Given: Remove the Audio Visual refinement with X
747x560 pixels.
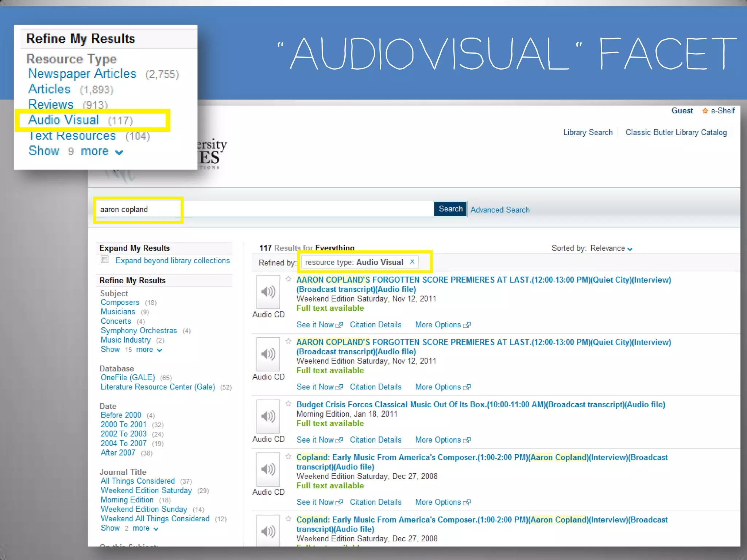Looking at the screenshot, I should pyautogui.click(x=412, y=262).
